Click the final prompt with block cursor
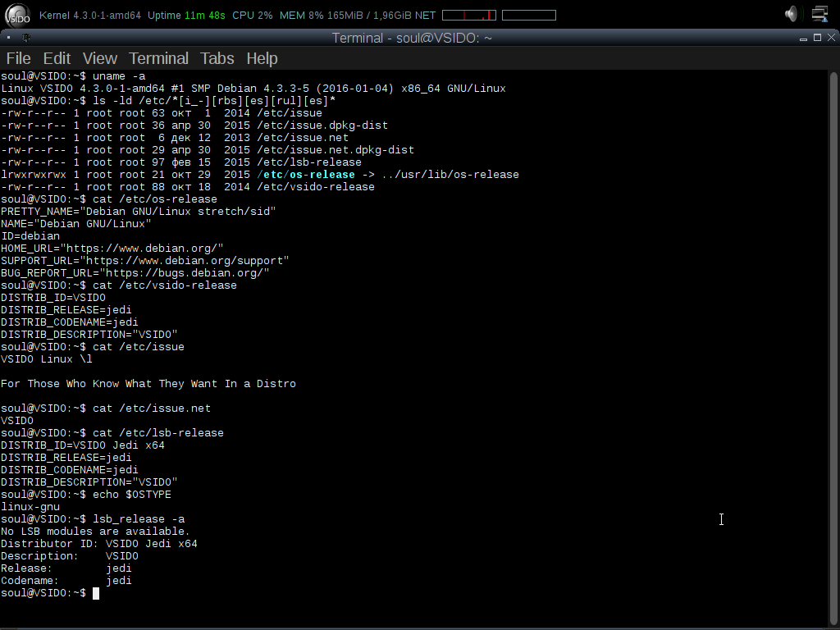 tap(50, 594)
